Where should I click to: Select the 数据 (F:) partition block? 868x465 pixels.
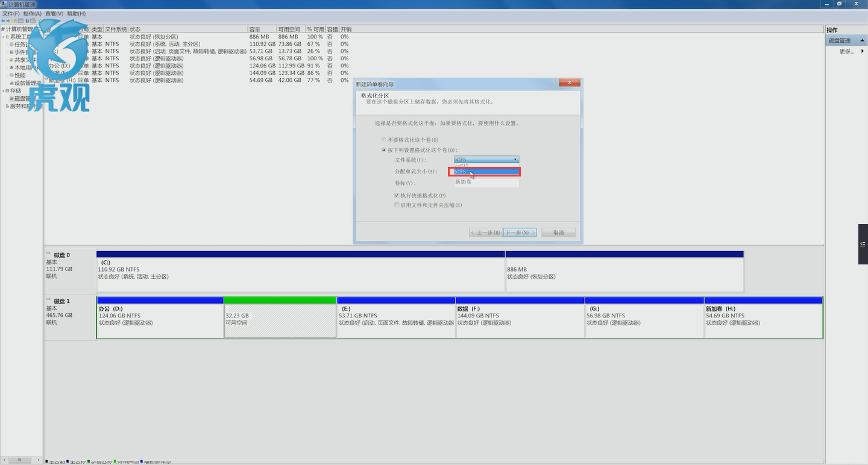pos(520,317)
